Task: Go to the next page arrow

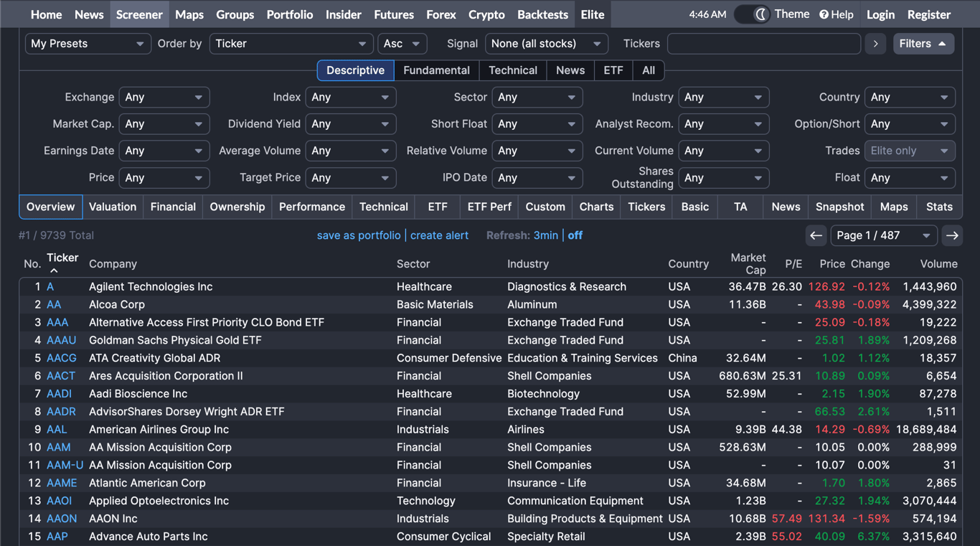Action: 952,235
